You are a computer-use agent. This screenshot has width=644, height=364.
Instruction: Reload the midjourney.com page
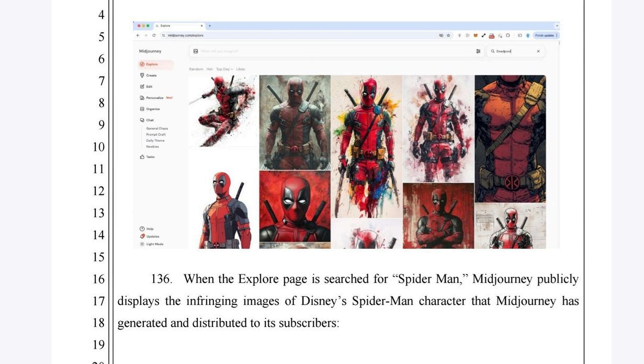point(154,36)
